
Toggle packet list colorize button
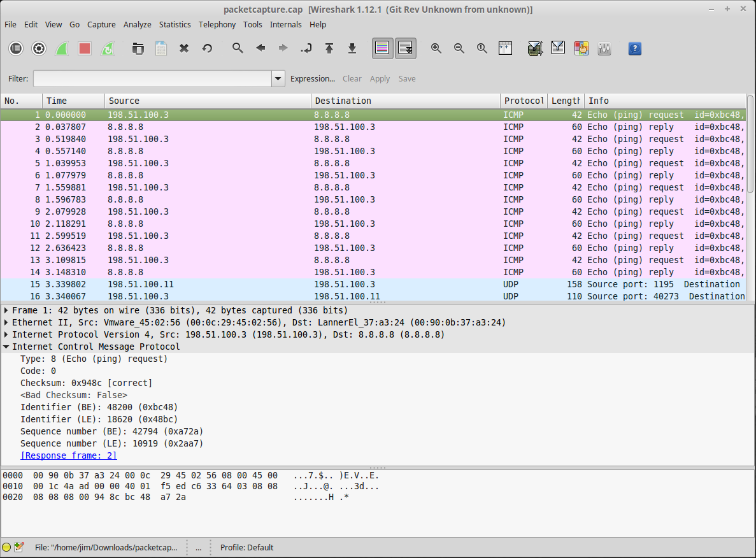[x=382, y=48]
